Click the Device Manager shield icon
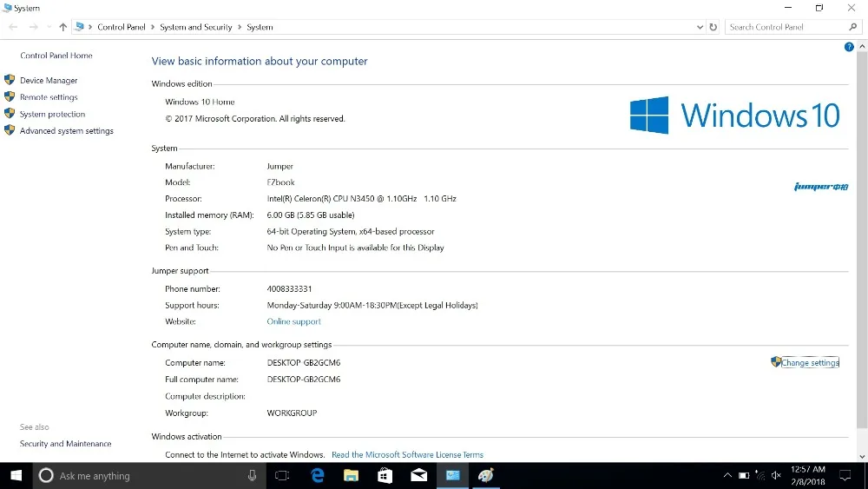The width and height of the screenshot is (868, 489). (10, 80)
